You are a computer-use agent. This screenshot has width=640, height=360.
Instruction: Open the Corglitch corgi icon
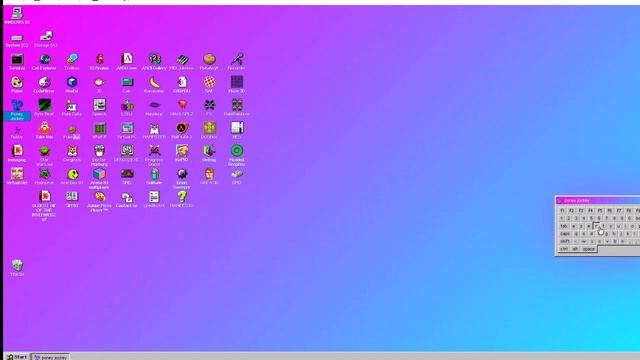72,153
